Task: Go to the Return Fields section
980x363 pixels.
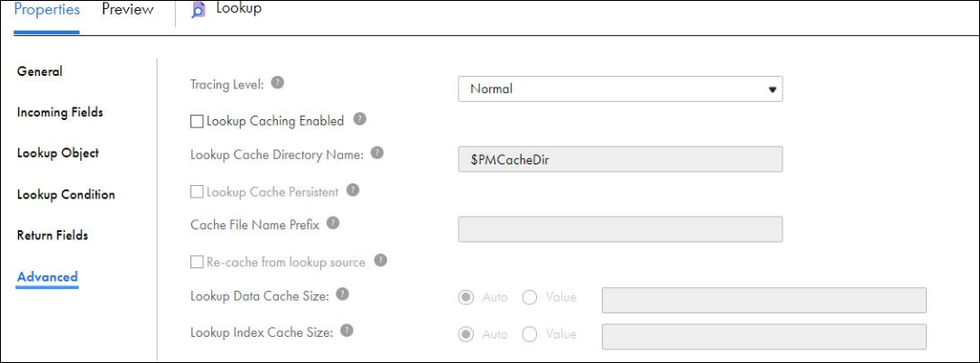Action: pos(52,236)
